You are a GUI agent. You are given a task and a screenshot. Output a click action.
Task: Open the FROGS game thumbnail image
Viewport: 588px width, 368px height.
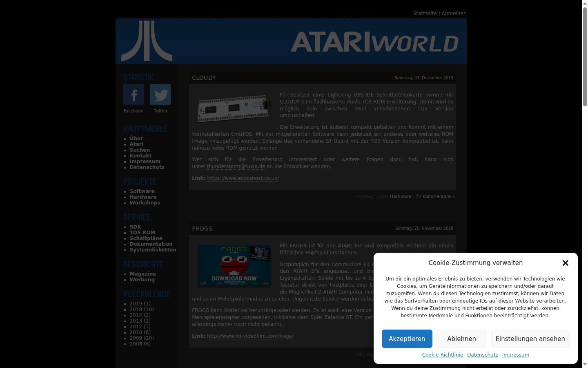234,265
